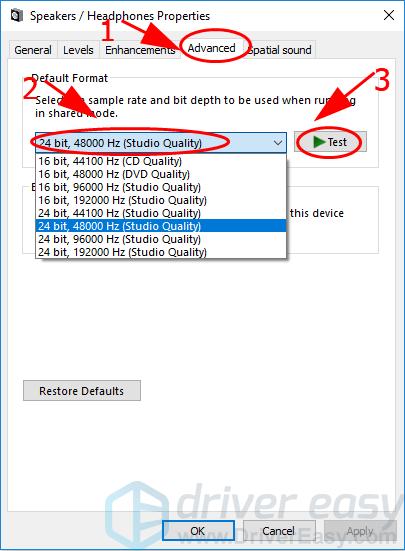The image size is (405, 551).
Task: Choose 16 bit, 44100 Hz (CD Quality)
Action: (x=161, y=161)
